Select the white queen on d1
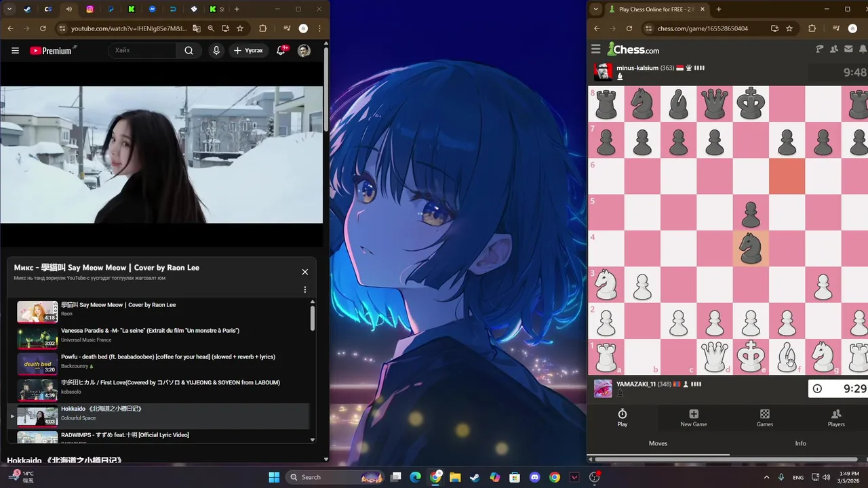 715,357
